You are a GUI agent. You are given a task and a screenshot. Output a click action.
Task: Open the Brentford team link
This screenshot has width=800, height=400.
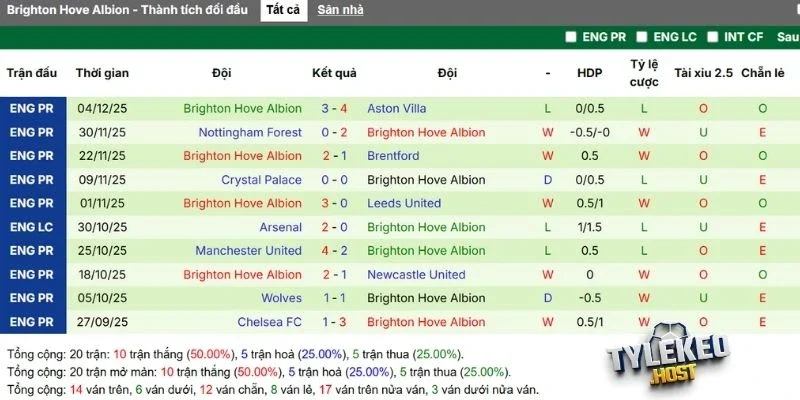(x=393, y=156)
